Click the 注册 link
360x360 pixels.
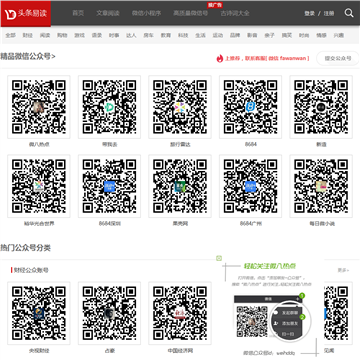coord(329,14)
